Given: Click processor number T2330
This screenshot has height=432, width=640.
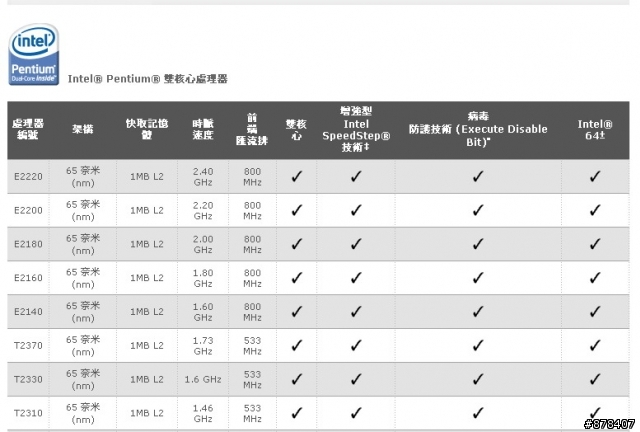Looking at the screenshot, I should coord(28,380).
